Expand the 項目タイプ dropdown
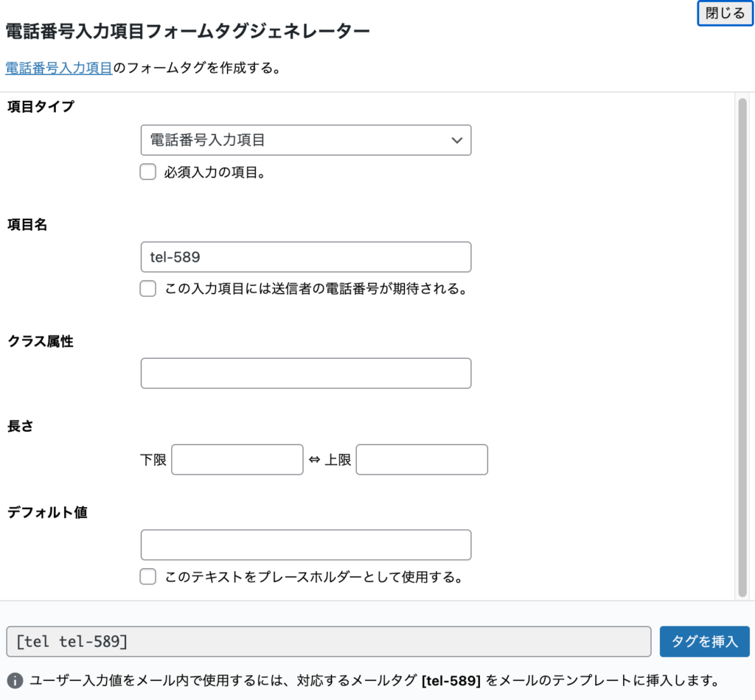This screenshot has height=700, width=755. pyautogui.click(x=305, y=140)
